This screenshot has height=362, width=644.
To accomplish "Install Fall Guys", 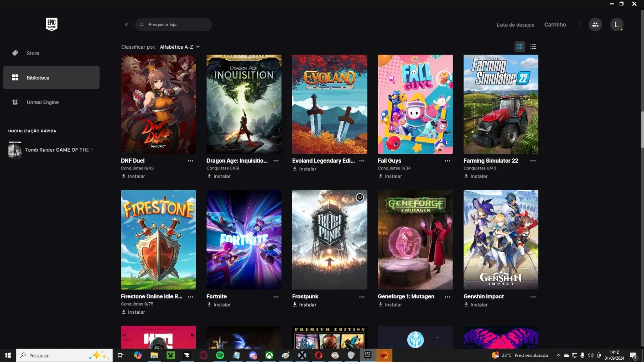I will click(x=390, y=176).
